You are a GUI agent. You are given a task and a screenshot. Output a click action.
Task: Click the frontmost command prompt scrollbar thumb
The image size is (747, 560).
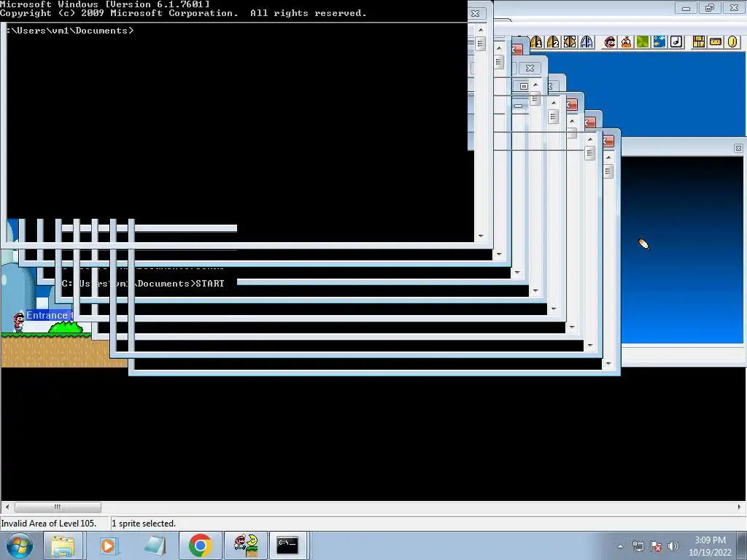(480, 44)
